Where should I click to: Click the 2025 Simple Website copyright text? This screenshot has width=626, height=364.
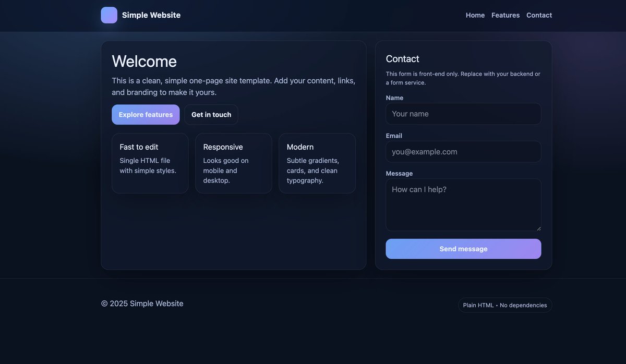tap(142, 304)
